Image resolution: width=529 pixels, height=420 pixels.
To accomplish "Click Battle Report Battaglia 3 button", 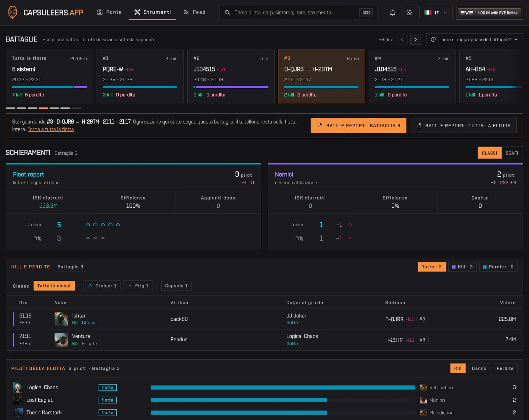I will (x=358, y=126).
